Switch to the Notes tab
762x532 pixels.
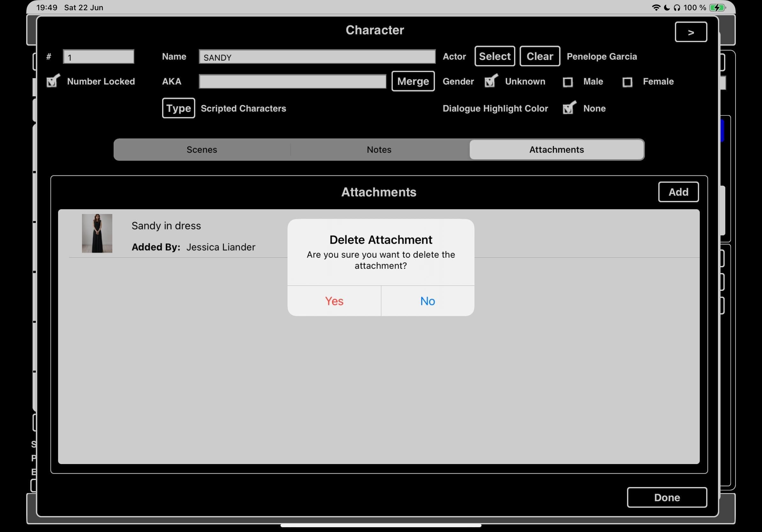(x=379, y=150)
